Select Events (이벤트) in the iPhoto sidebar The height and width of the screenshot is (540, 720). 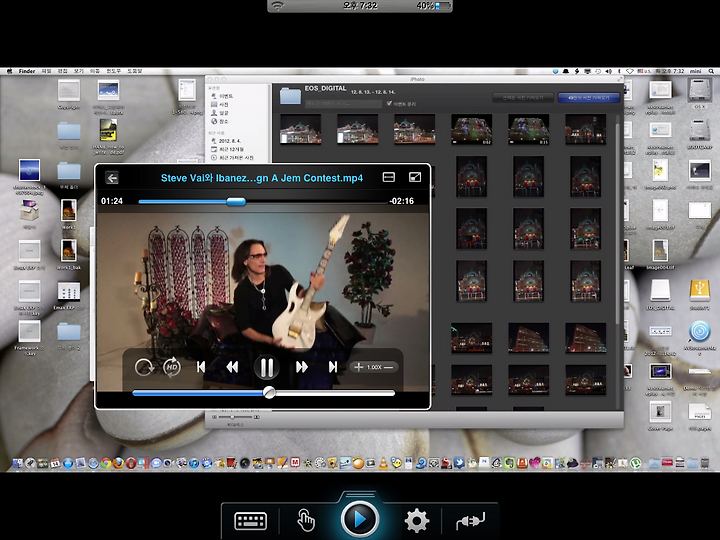(222, 96)
